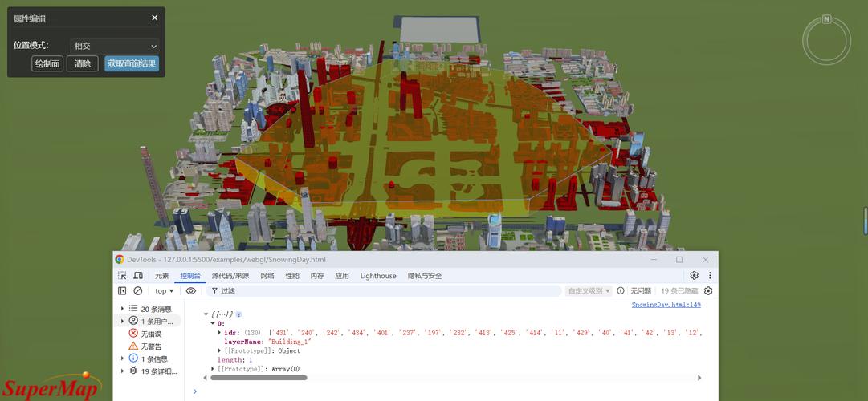Open the 位置模式 dropdown showing 相交
Image resolution: width=868 pixels, height=401 pixels.
[x=115, y=46]
